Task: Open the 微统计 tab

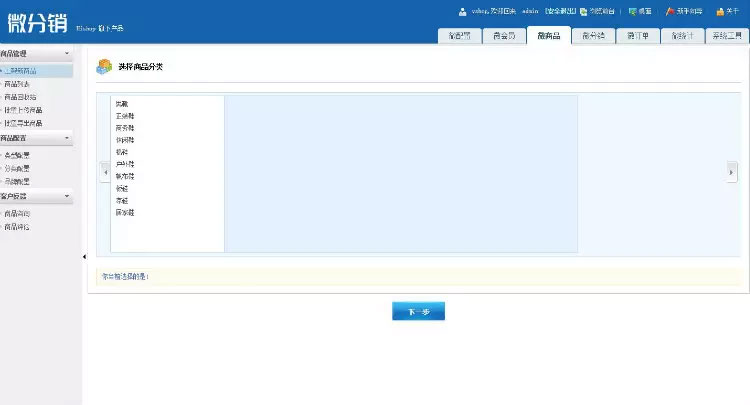Action: pyautogui.click(x=682, y=36)
